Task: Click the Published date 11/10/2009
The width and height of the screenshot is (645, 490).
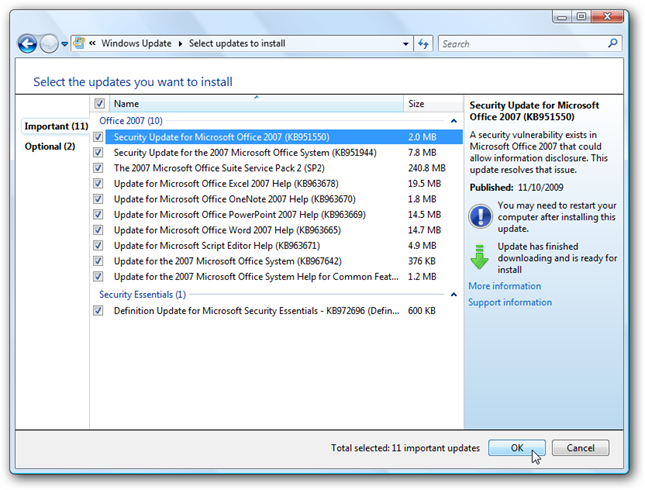Action: [x=540, y=188]
